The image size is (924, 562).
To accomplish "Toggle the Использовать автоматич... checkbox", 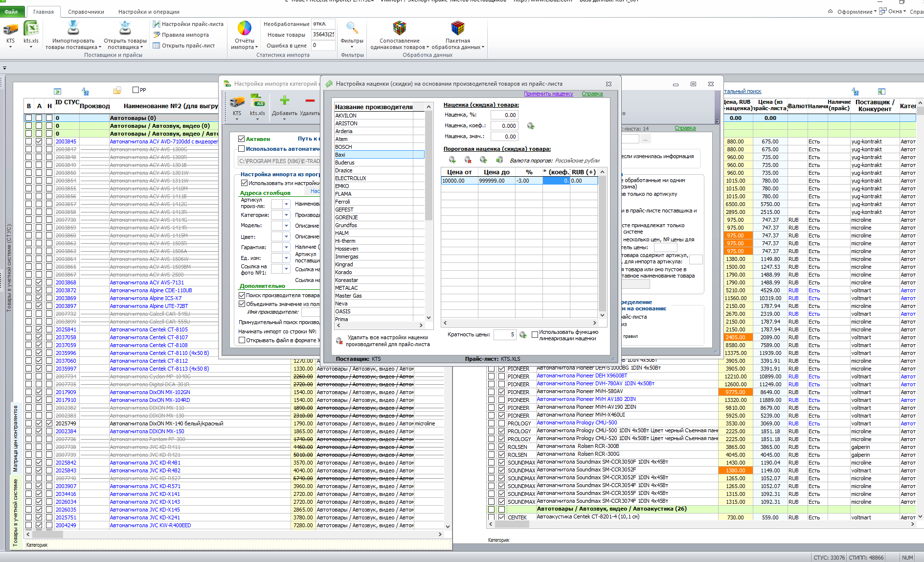I will tap(241, 149).
